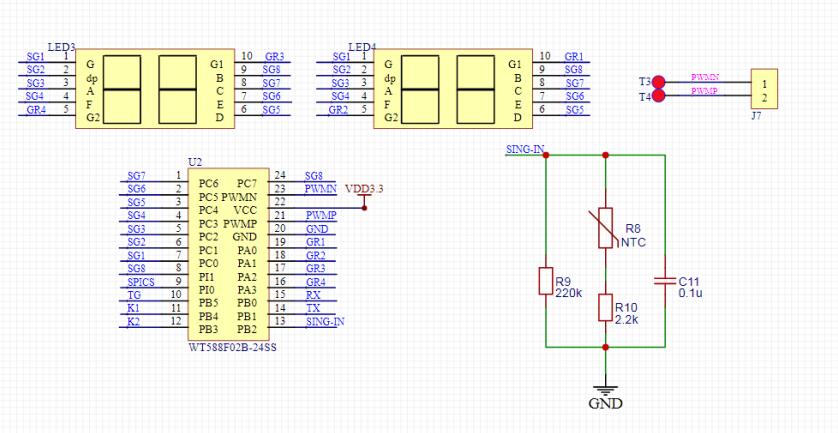Click the junction dot below R10
This screenshot has width=838, height=433.
point(605,347)
